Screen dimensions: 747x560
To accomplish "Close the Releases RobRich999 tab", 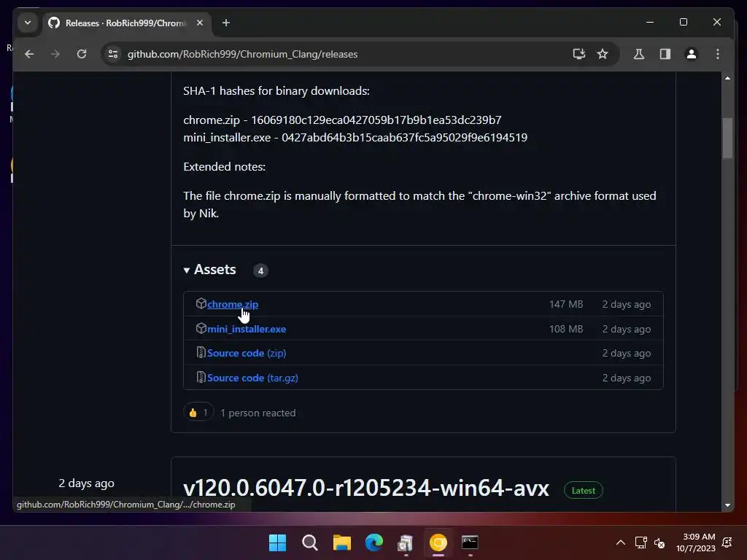I will [200, 23].
